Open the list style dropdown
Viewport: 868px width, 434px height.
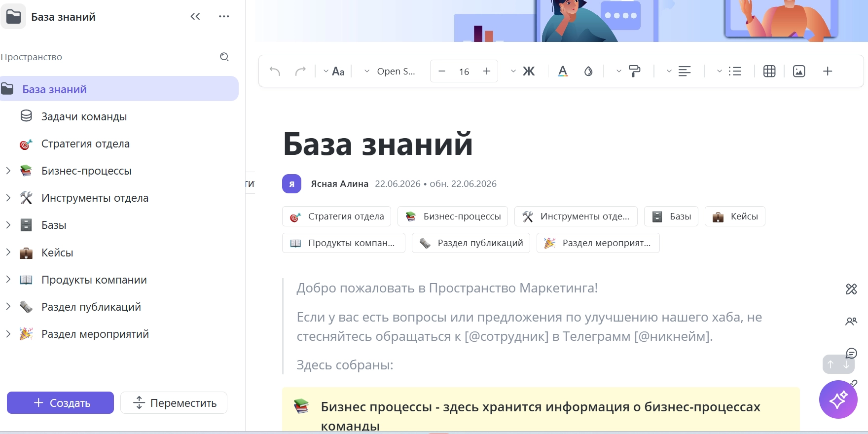(720, 72)
